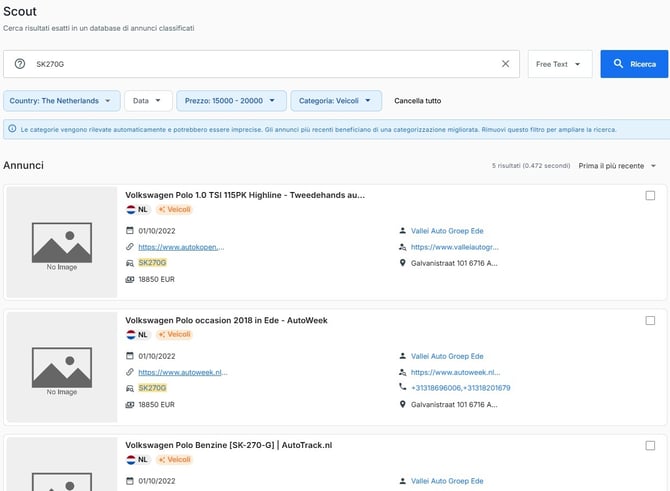Click the NL flag badge on the first listing
This screenshot has height=491, width=670.
[138, 209]
